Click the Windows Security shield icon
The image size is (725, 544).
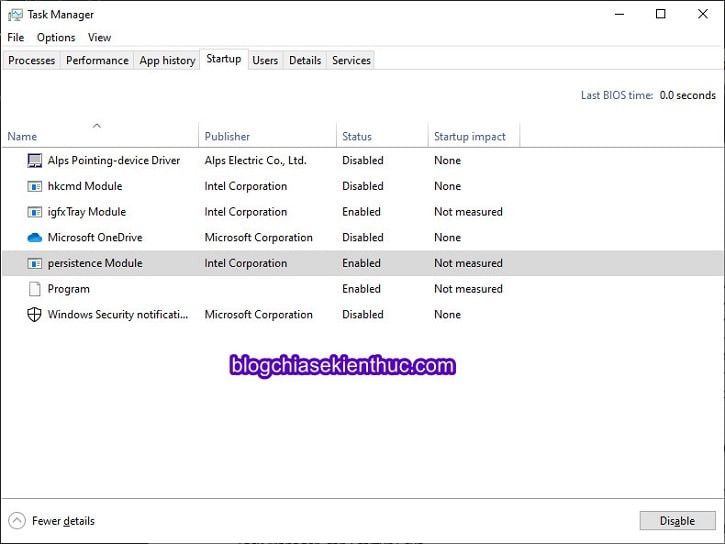pyautogui.click(x=34, y=315)
